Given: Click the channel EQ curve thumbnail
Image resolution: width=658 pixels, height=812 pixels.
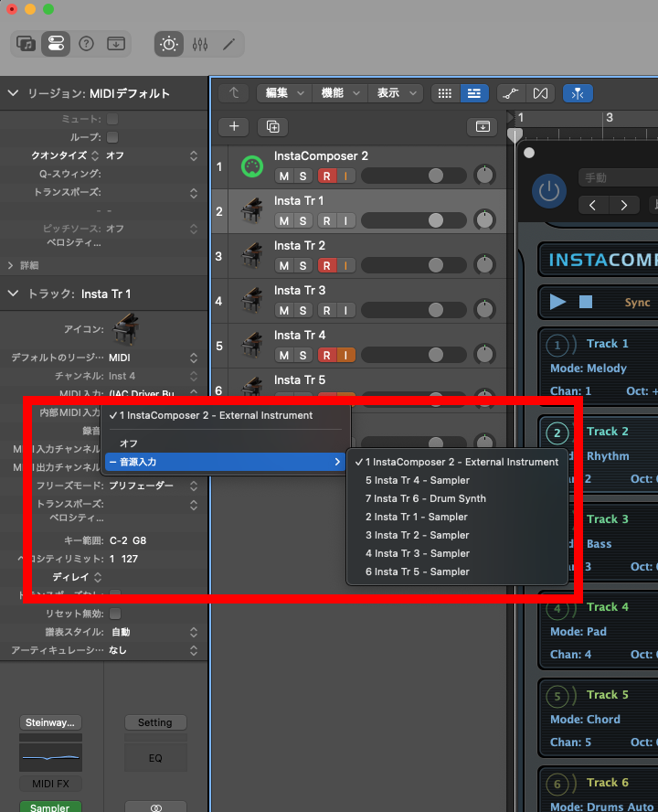Looking at the screenshot, I should pyautogui.click(x=50, y=758).
